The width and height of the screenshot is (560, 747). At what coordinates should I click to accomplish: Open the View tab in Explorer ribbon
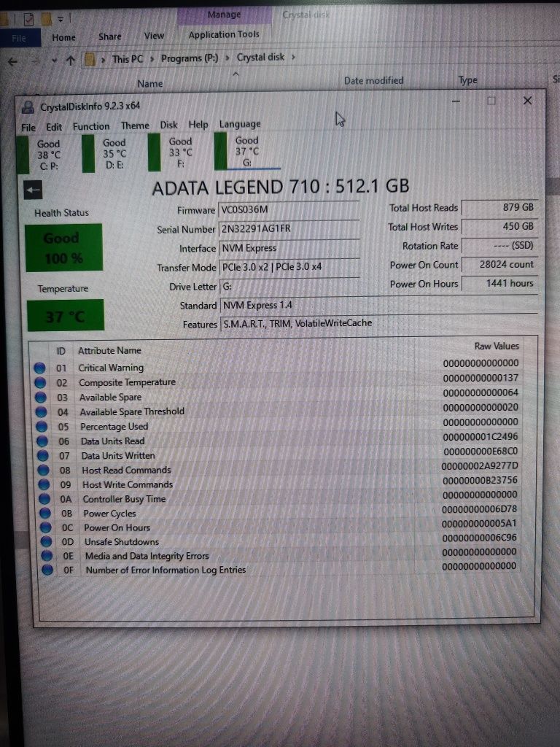pos(154,36)
